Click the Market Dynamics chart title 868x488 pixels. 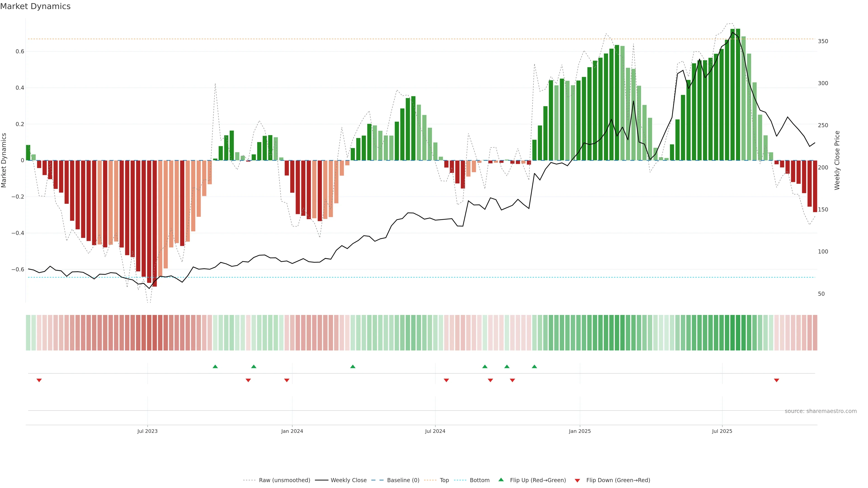coord(35,6)
